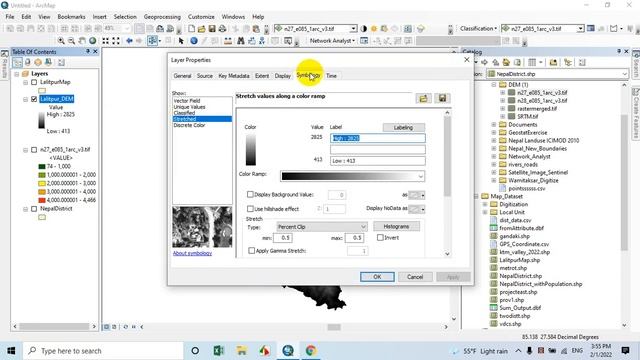Load stretch settings folder icon in dialog
This screenshot has width=640, height=360.
(x=423, y=98)
